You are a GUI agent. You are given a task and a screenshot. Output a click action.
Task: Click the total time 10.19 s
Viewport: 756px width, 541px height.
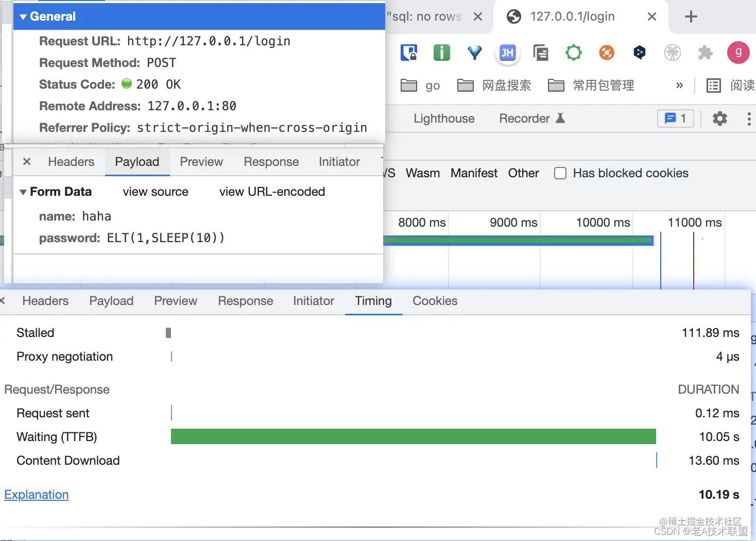click(719, 495)
